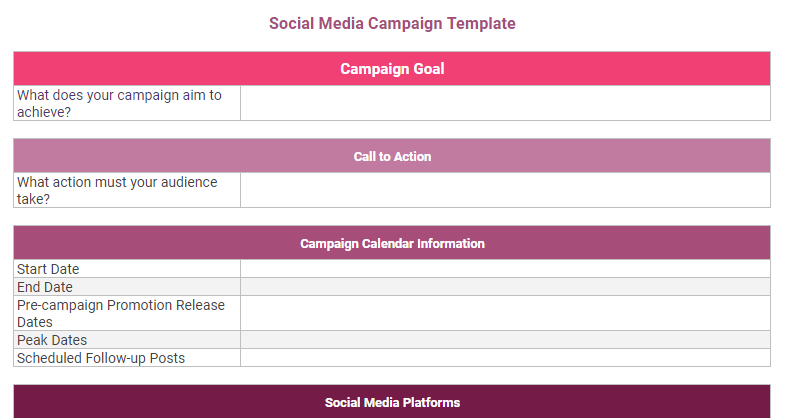Viewport: 791px width, 418px height.
Task: Click the Social Media Platforms header
Action: point(392,402)
